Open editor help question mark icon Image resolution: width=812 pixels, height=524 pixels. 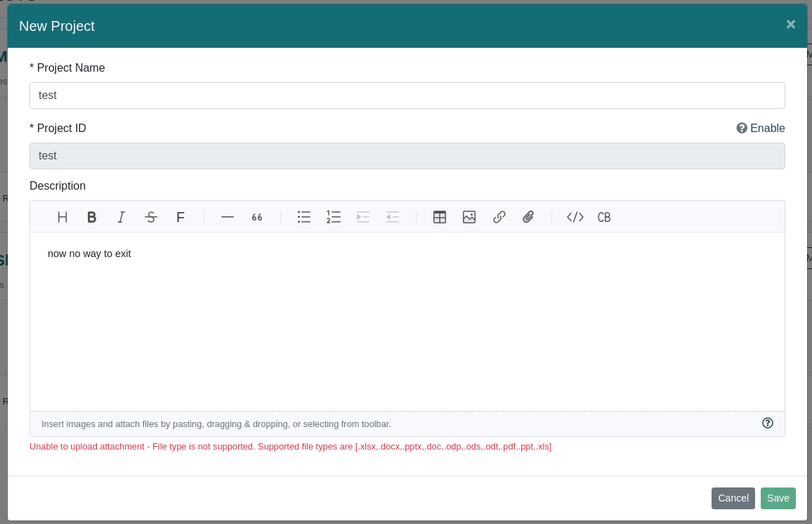768,423
